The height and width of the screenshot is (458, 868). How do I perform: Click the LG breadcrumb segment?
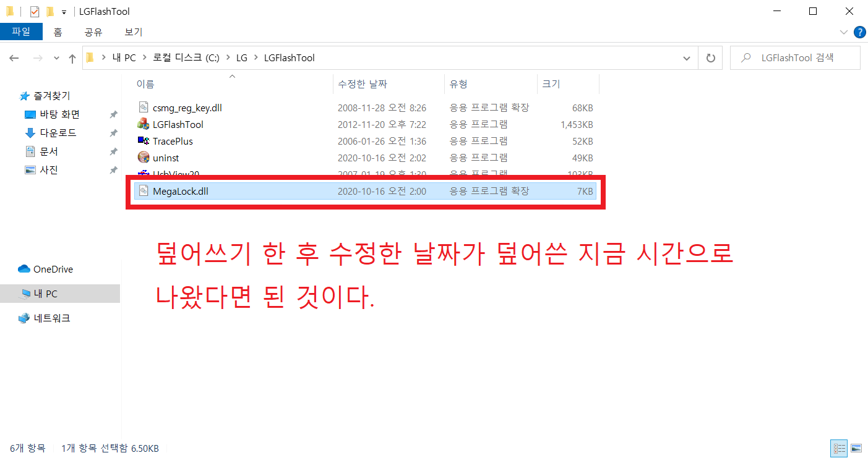241,58
